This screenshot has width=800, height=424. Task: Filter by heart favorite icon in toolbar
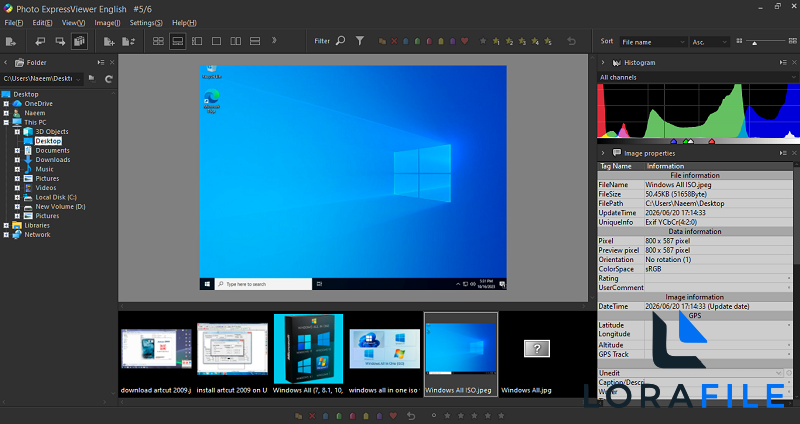pyautogui.click(x=465, y=41)
